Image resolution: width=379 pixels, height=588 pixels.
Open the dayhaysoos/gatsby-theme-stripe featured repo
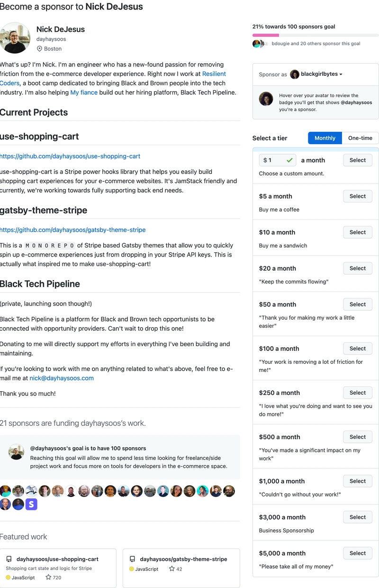click(x=183, y=559)
